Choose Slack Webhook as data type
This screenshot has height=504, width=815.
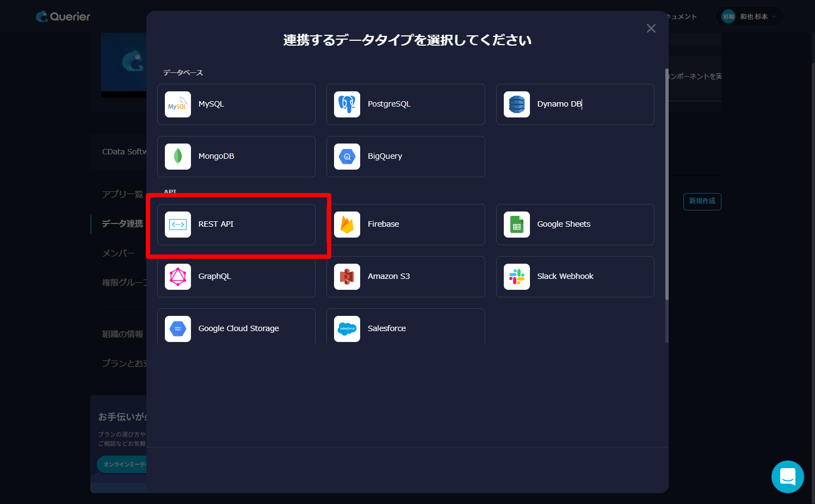click(x=575, y=277)
